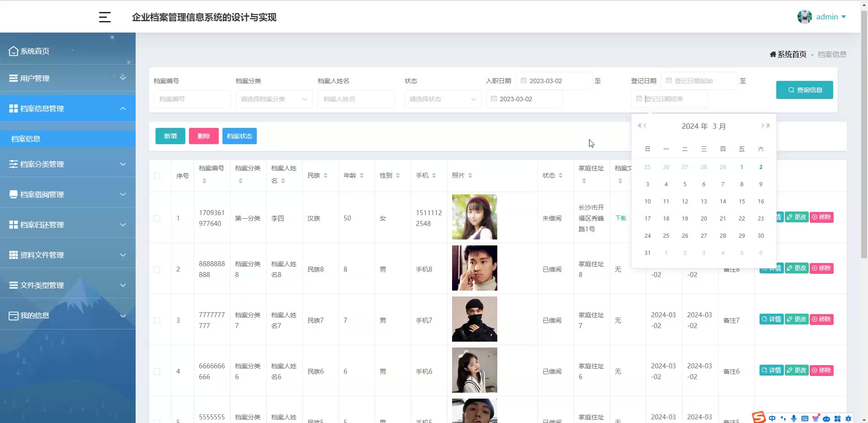868x423 pixels.
Task: Click the 查询信息 search button
Action: click(x=804, y=90)
